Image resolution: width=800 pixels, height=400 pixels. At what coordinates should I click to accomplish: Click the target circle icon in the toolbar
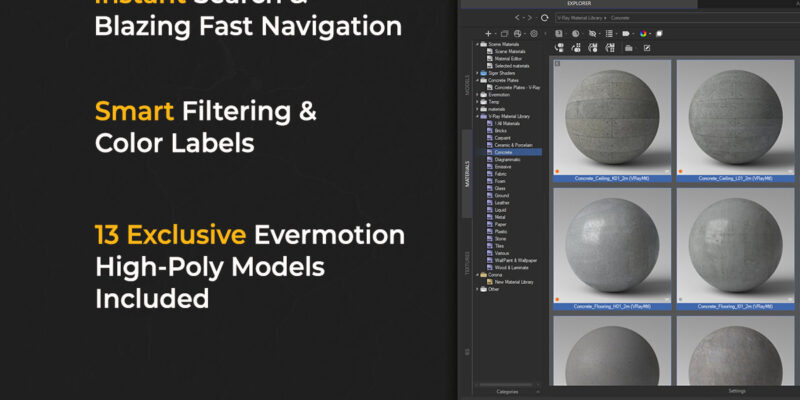tap(534, 34)
